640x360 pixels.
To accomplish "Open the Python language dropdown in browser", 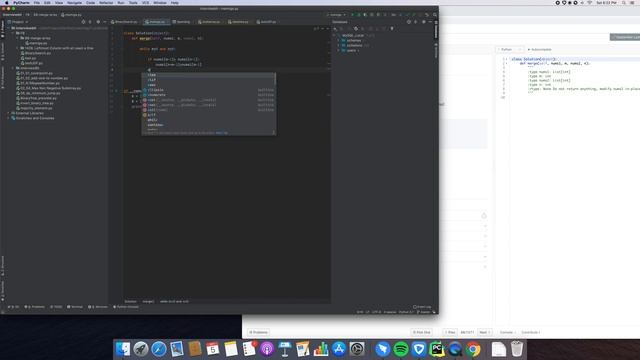I will point(509,49).
